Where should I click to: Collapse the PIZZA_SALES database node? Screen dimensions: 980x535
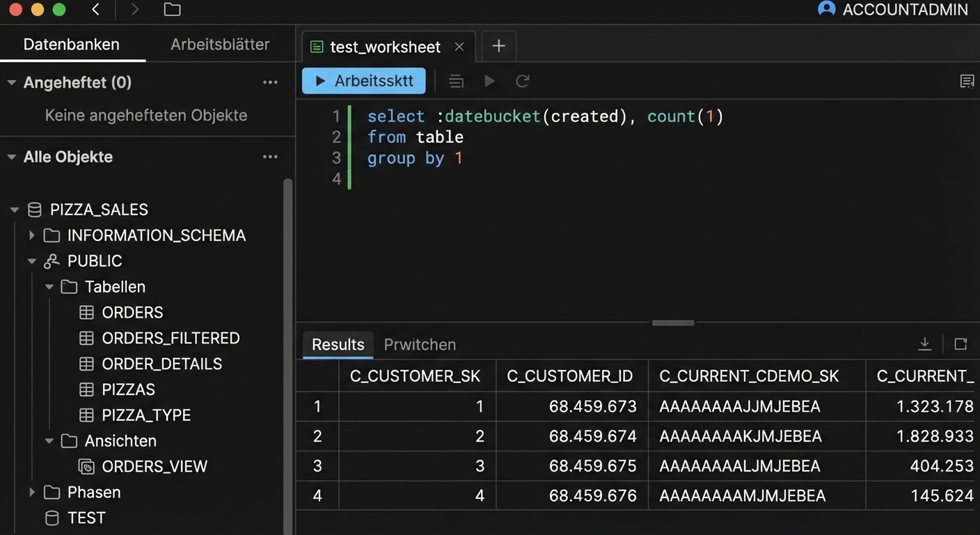pos(15,210)
